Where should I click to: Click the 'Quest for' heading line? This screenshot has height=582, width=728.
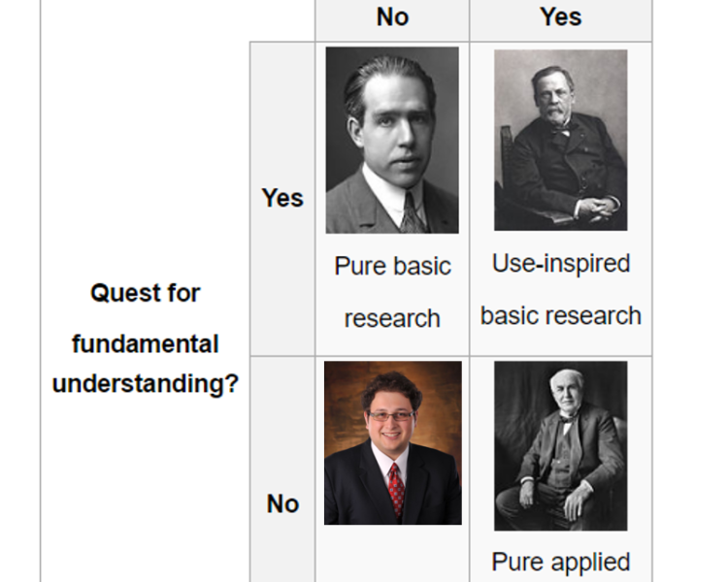coord(145,293)
